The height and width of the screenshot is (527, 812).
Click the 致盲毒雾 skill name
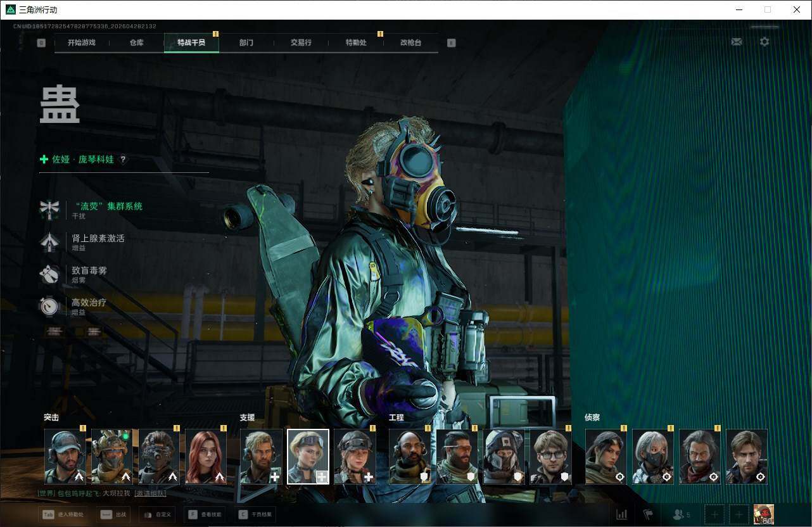pyautogui.click(x=89, y=270)
